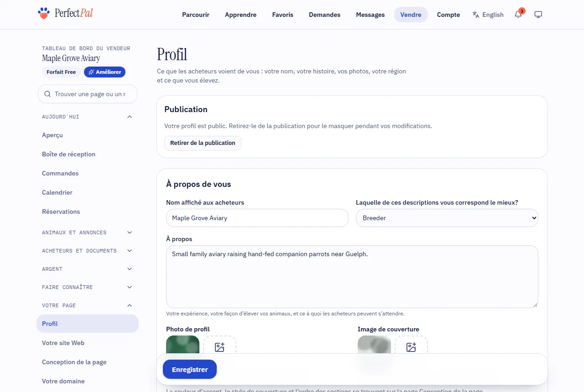Go to Commandes in the sidebar
Viewport: 584px width, 392px height.
88,173
